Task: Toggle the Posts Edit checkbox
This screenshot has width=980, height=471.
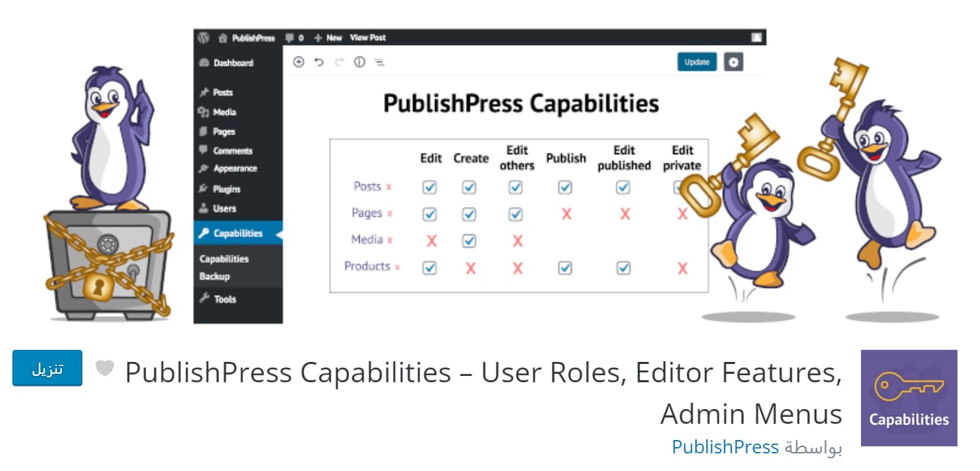Action: (x=429, y=187)
